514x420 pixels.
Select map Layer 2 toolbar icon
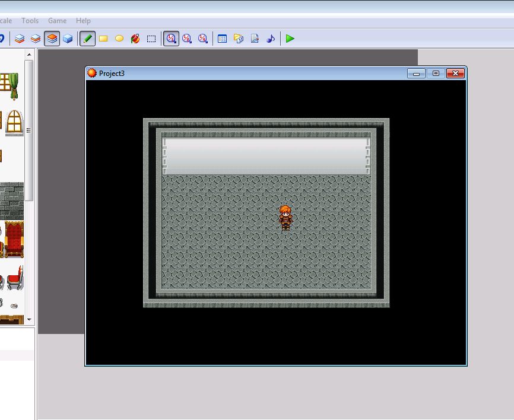(36, 39)
